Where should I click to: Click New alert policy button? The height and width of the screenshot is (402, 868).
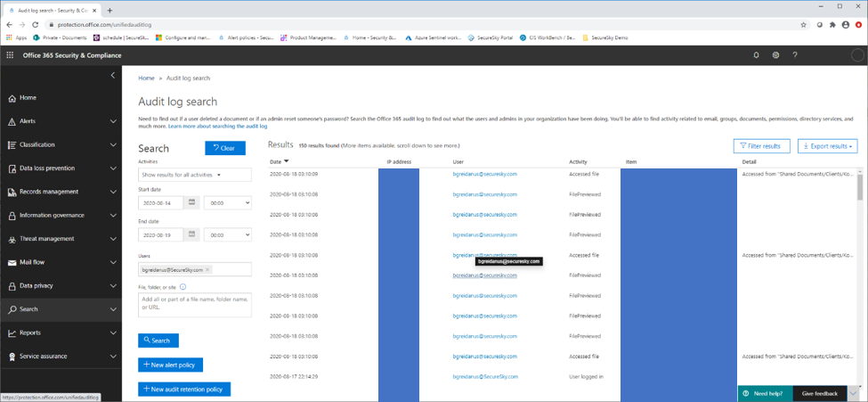(171, 365)
